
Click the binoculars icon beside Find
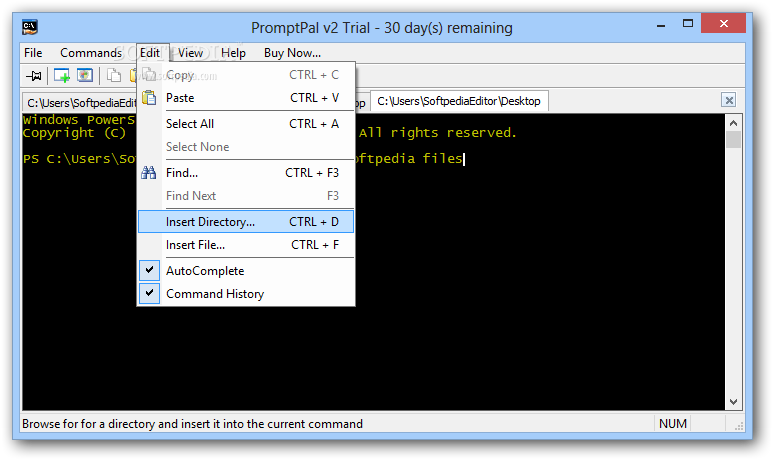tap(148, 173)
